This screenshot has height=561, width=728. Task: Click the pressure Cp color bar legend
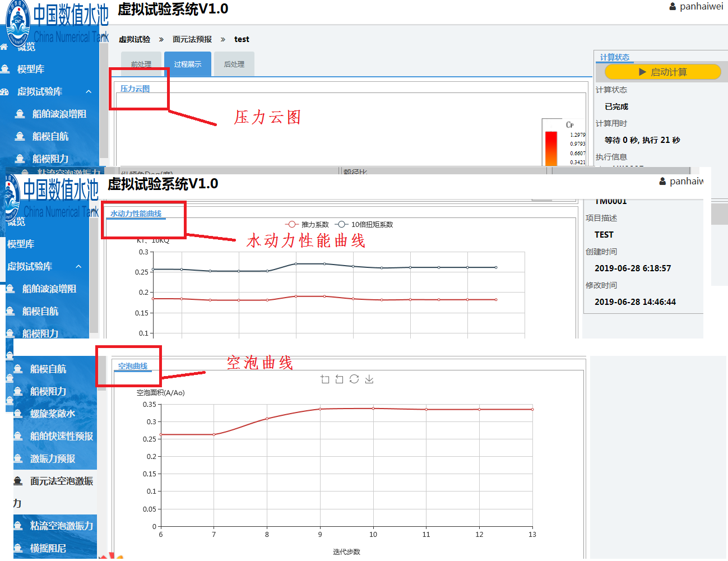(551, 147)
